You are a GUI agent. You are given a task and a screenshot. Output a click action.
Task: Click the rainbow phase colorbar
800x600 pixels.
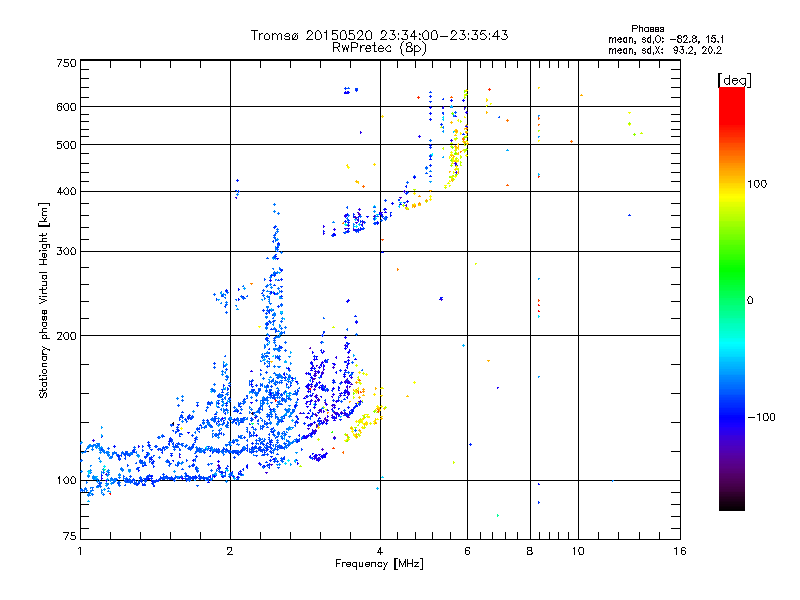pos(732,298)
